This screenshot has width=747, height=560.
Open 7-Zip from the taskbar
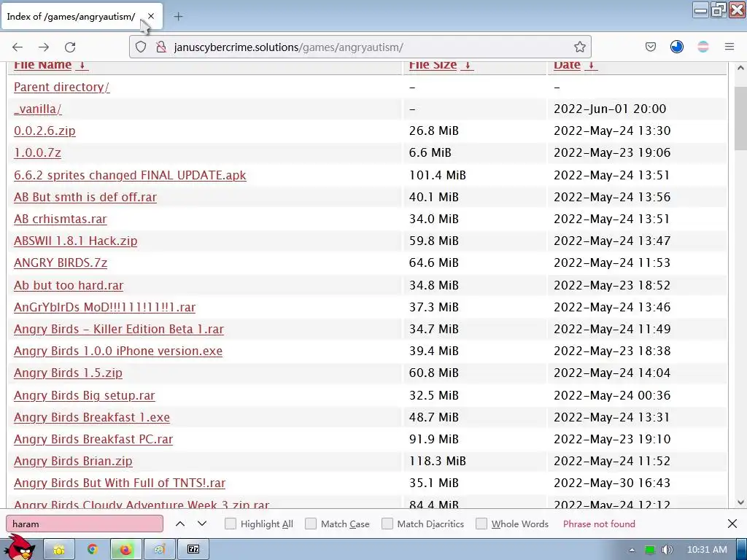193,550
